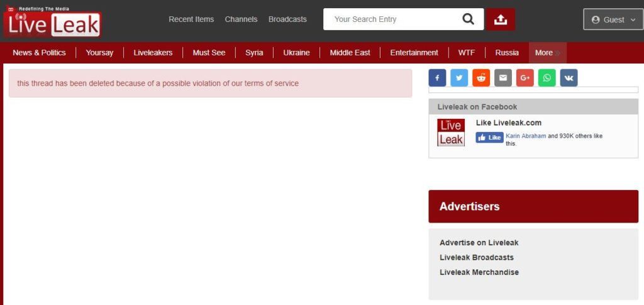The width and height of the screenshot is (644, 305).
Task: Open the Liveleak Merchandise link
Action: point(479,272)
